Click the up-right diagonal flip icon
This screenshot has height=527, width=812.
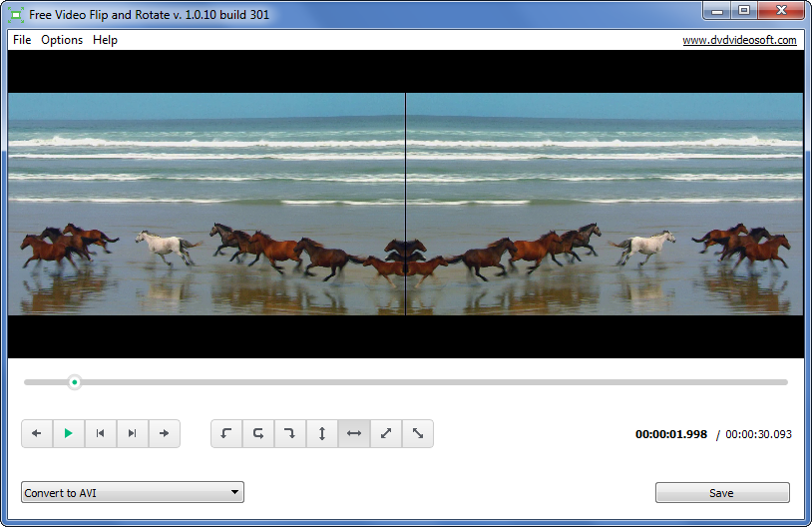coord(386,433)
